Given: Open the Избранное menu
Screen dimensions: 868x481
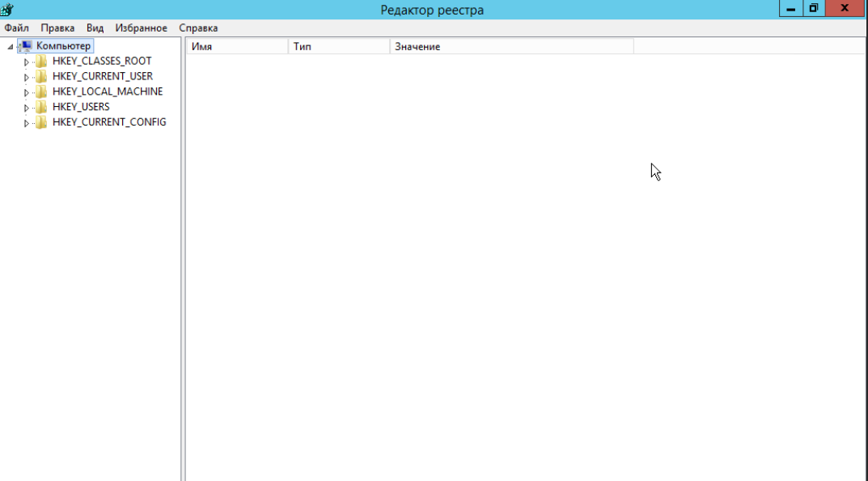Looking at the screenshot, I should coord(141,28).
